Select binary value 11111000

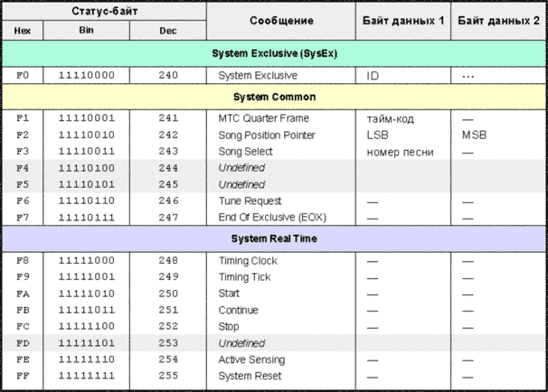86,261
